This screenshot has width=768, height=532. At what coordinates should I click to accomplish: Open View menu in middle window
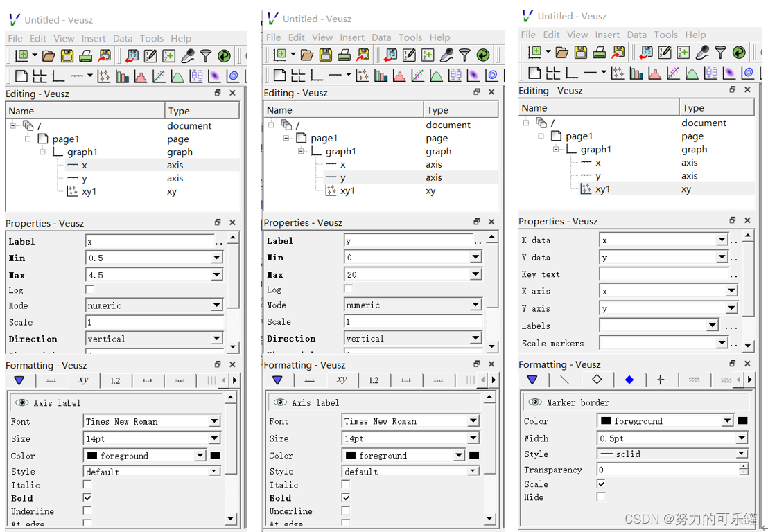coord(322,37)
